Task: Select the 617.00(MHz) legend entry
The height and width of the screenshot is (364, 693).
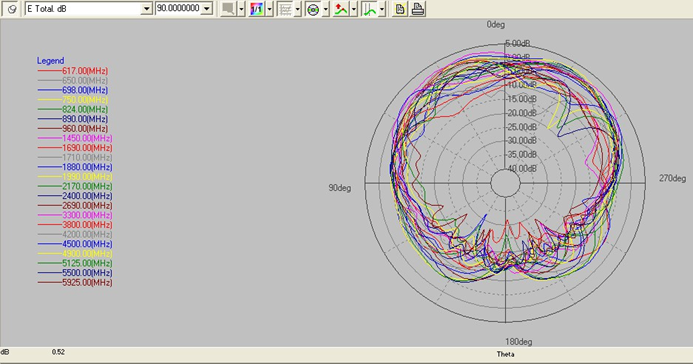Action: (x=72, y=71)
